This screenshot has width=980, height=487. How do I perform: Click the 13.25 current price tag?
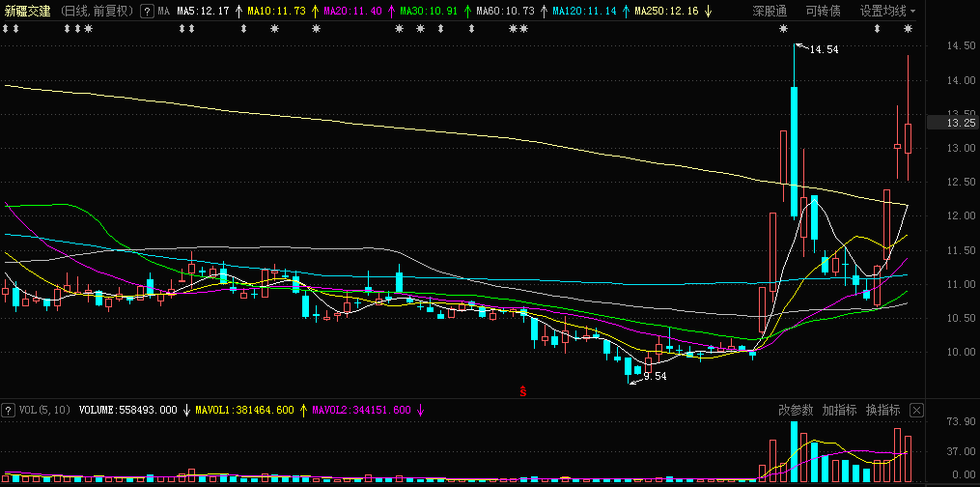point(949,123)
